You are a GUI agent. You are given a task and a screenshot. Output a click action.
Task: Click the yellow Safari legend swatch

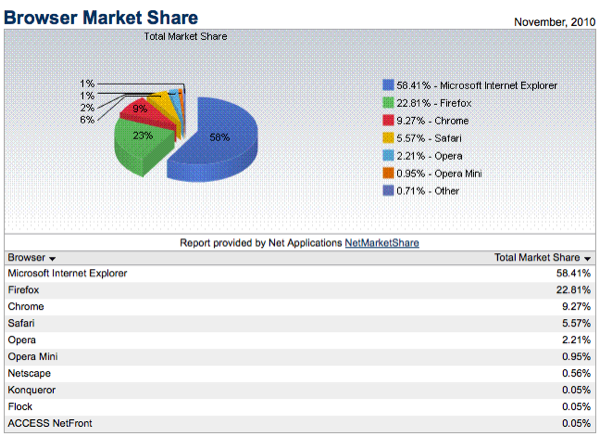388,138
